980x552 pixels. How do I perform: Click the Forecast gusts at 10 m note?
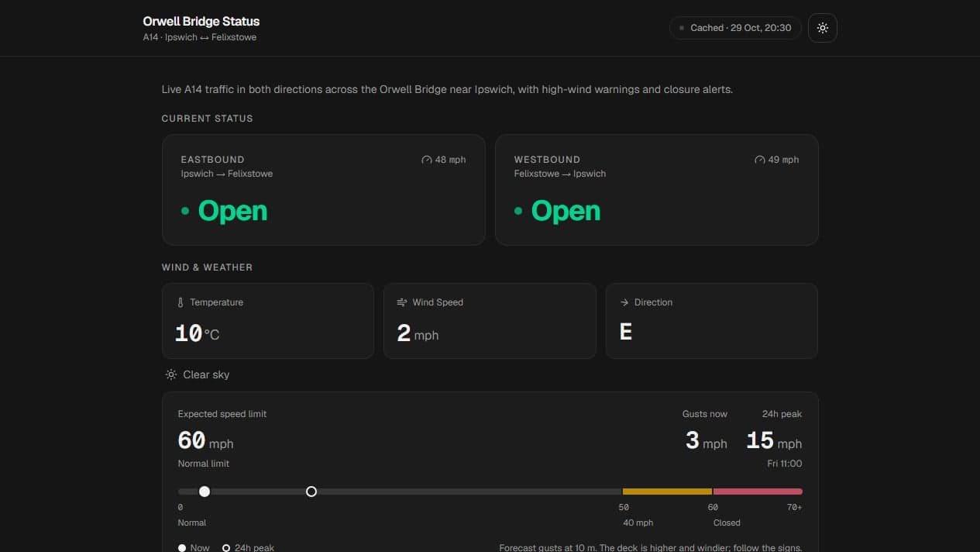651,547
